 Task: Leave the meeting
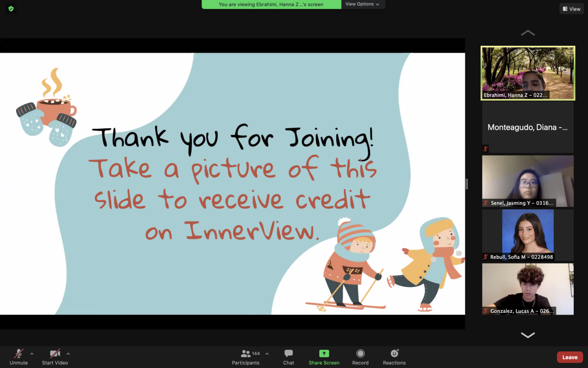pos(570,357)
